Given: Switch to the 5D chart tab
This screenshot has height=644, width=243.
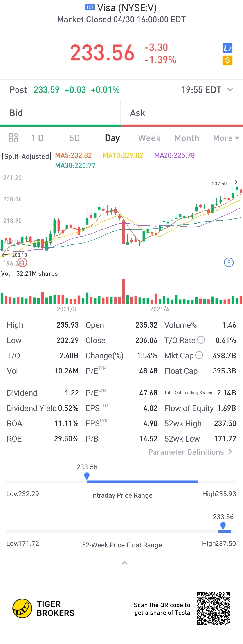Looking at the screenshot, I should click(74, 138).
